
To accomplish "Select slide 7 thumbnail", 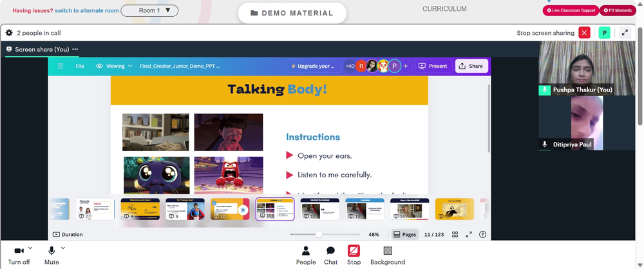I will click(x=95, y=210).
